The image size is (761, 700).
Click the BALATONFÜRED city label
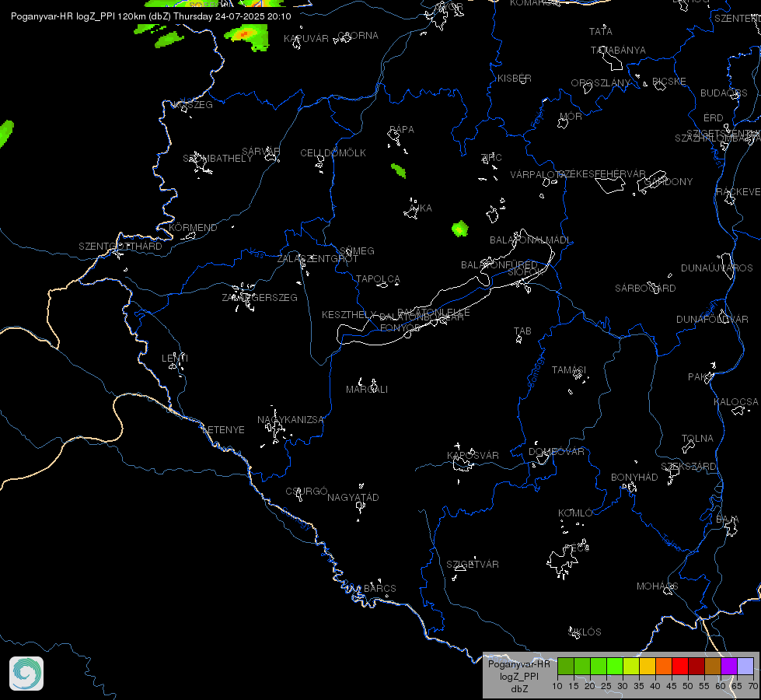pyautogui.click(x=499, y=264)
